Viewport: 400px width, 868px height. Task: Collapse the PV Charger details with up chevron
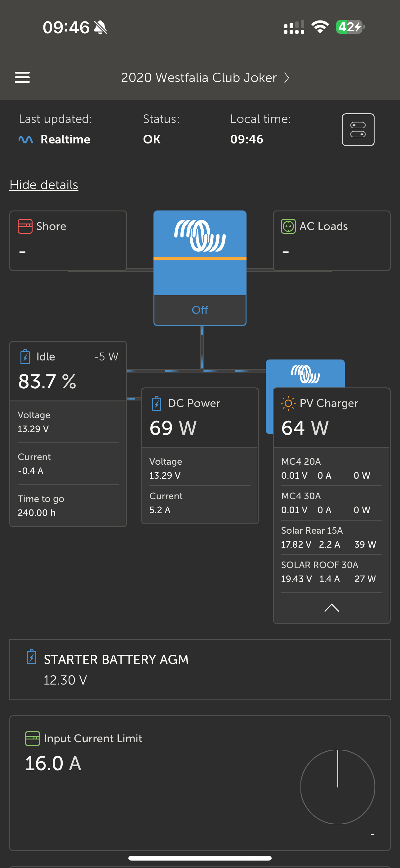pos(331,608)
